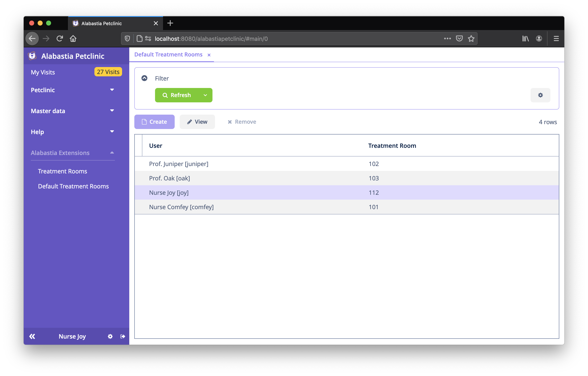This screenshot has height=376, width=588.
Task: Click the filter settings gear icon
Action: click(x=540, y=95)
